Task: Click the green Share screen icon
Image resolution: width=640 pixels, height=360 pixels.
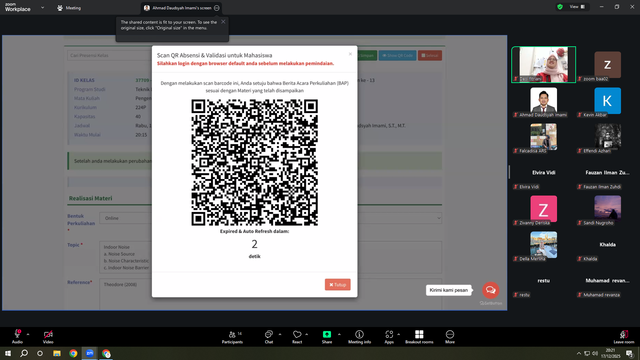Action: tap(327, 334)
